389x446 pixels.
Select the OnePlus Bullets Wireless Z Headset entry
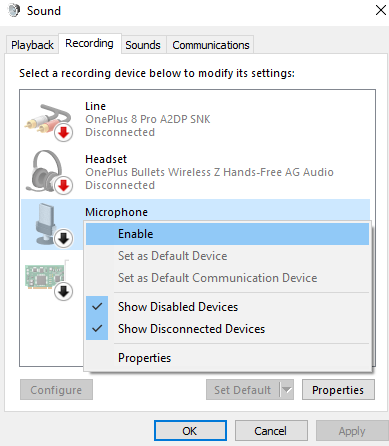[x=195, y=172]
